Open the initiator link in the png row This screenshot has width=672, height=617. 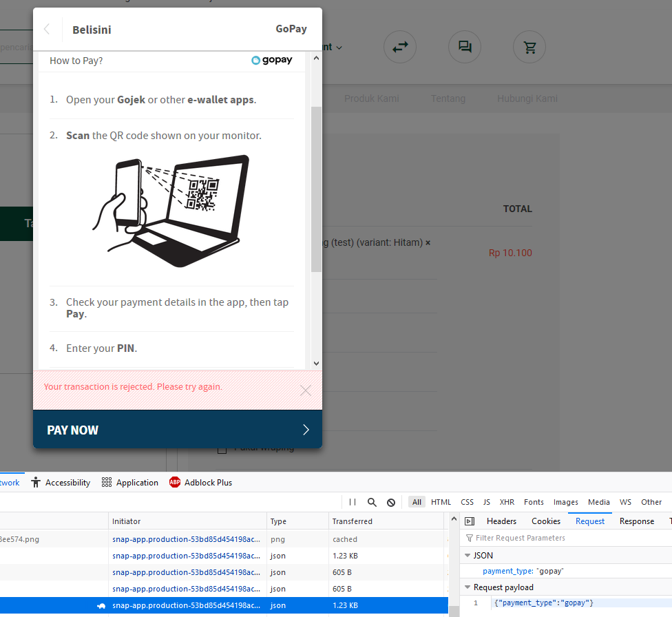(186, 539)
